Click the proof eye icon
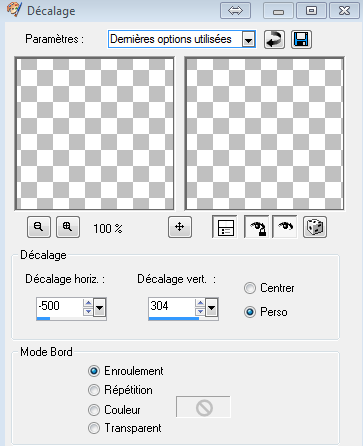 click(285, 227)
